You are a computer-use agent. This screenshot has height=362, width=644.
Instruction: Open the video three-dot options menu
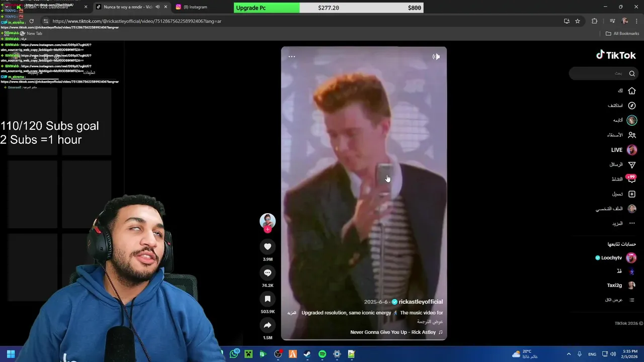click(292, 56)
